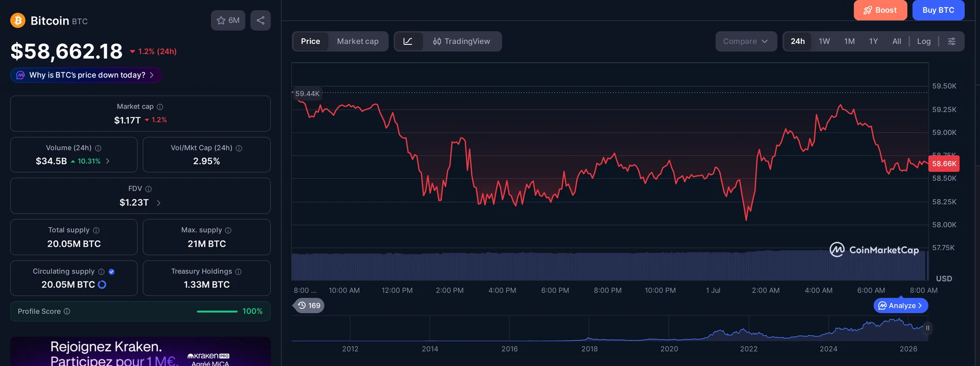980x366 pixels.
Task: Click the Buy BTC button
Action: (x=938, y=10)
